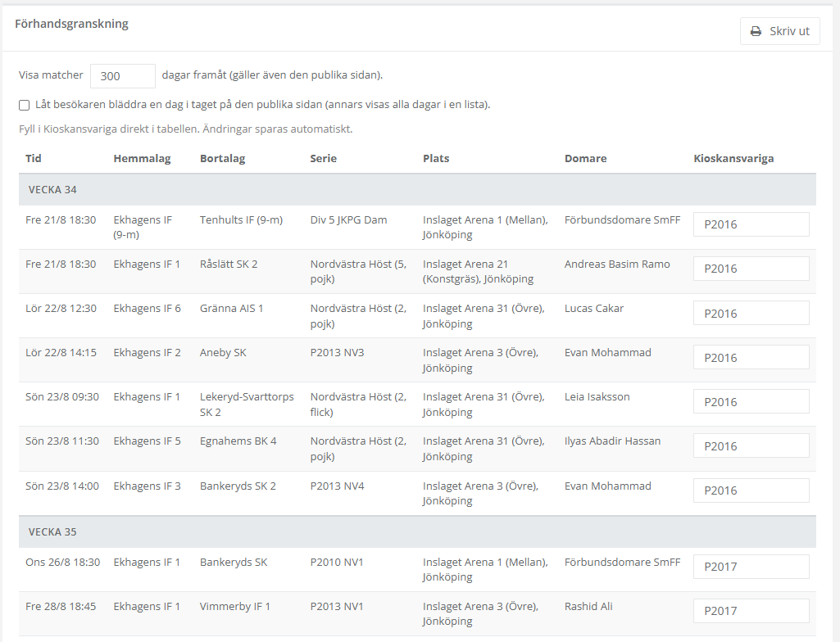Click the Tid column header

(x=34, y=159)
